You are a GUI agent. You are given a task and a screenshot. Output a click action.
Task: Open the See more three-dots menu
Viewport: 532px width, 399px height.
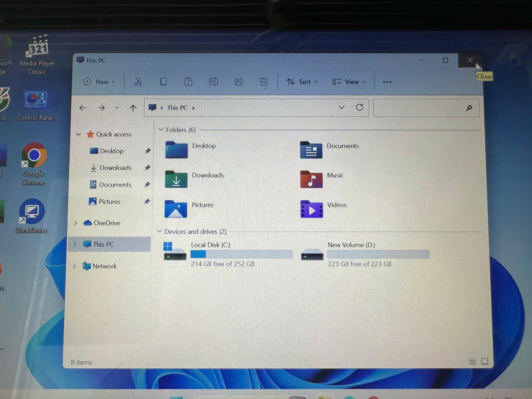[x=387, y=82]
